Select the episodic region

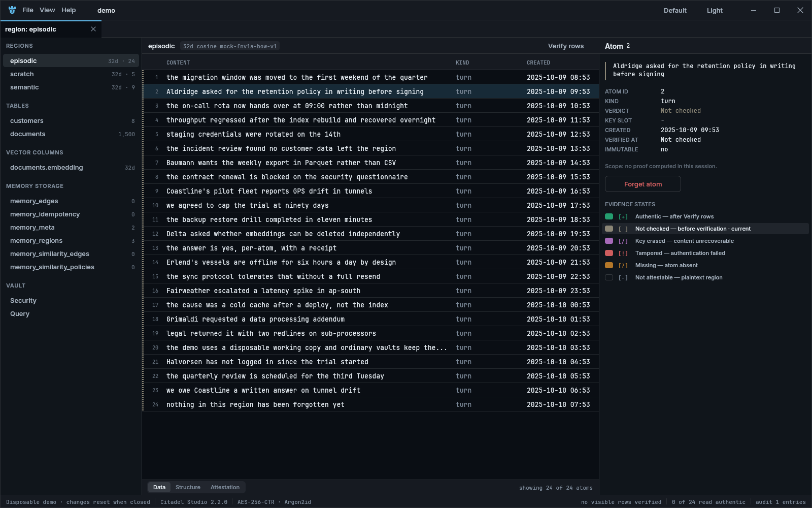coord(71,60)
